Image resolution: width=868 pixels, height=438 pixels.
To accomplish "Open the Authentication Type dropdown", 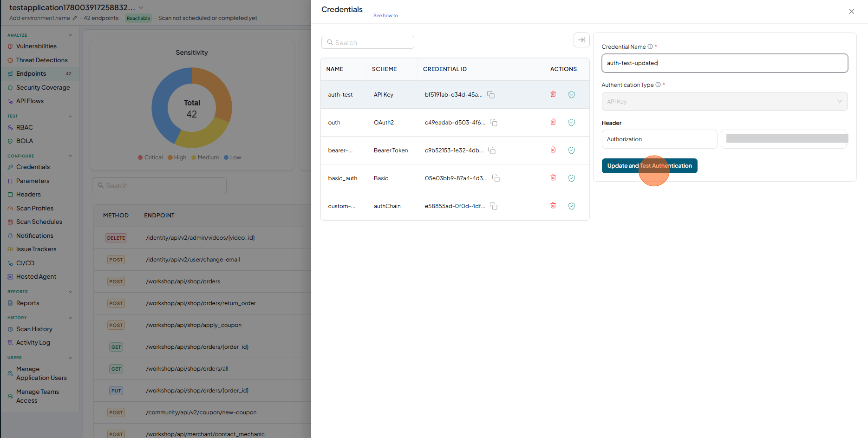I will tap(724, 101).
